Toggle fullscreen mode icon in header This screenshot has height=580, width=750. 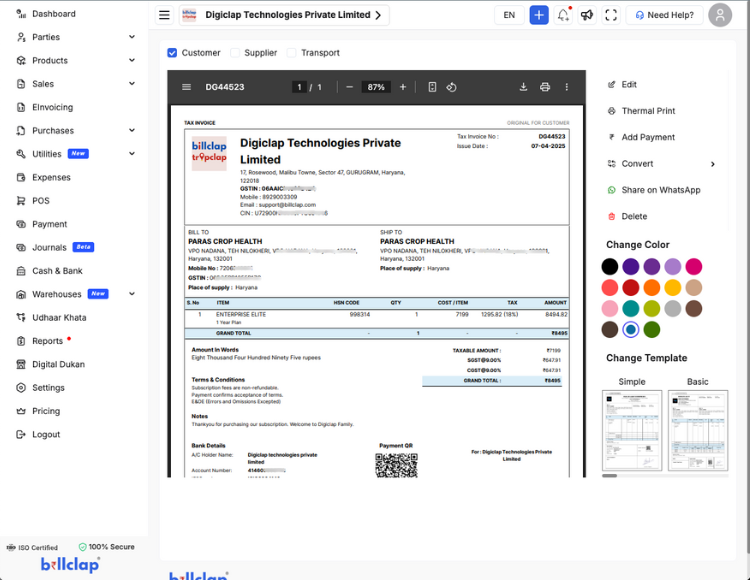(611, 15)
